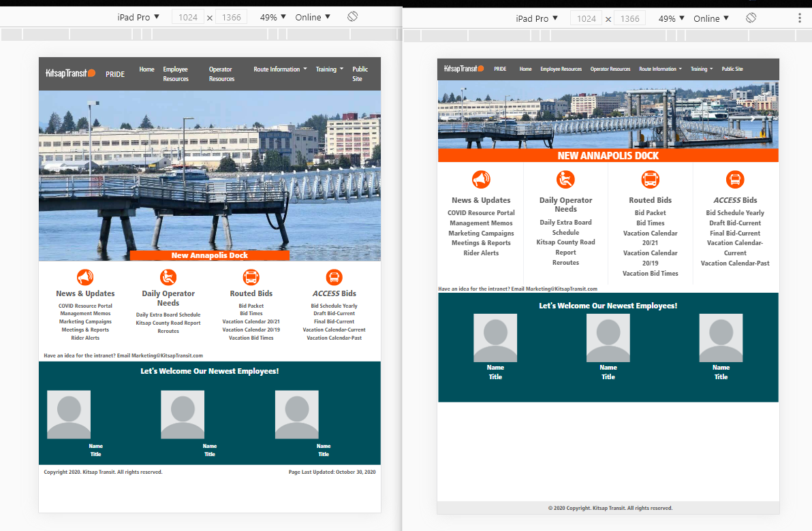Open the Online throttling dropdown in the left toolbar
Viewport: 812px width, 531px height.
click(313, 17)
